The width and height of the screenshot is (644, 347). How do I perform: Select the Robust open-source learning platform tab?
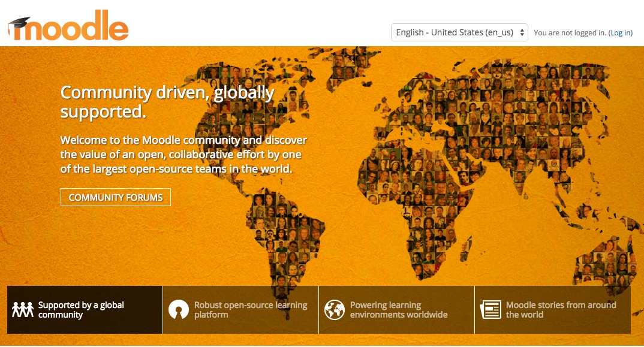coord(240,310)
